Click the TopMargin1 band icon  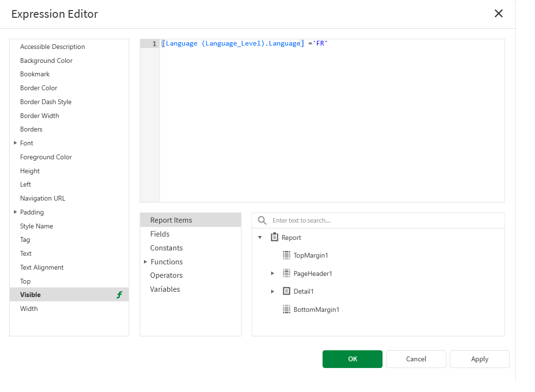(286, 255)
